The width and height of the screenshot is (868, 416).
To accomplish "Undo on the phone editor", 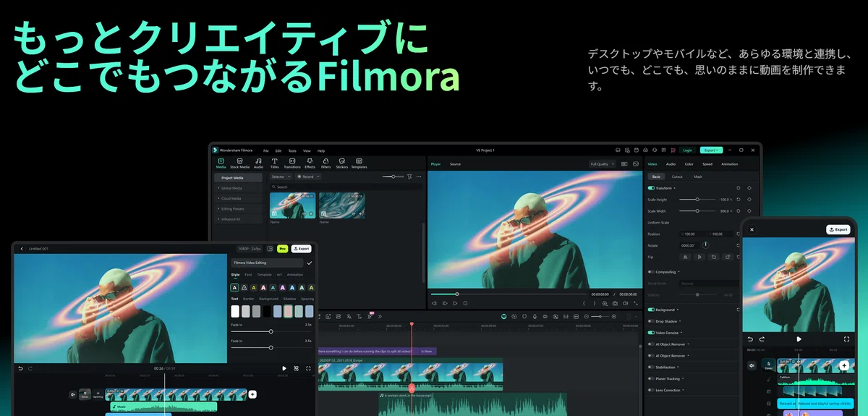I will (x=750, y=339).
